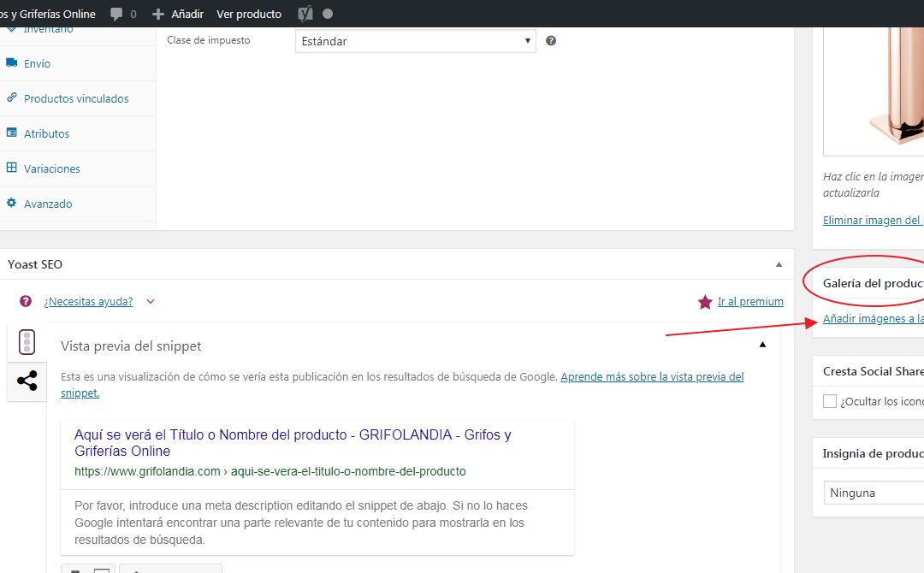Click the gear icon for Avanzado
This screenshot has width=924, height=573.
tap(11, 203)
